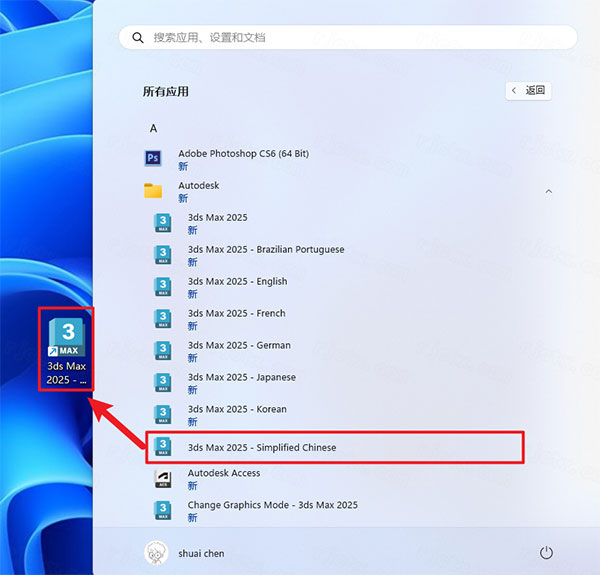Start 3ds Max 2025 - Korean

(x=237, y=410)
